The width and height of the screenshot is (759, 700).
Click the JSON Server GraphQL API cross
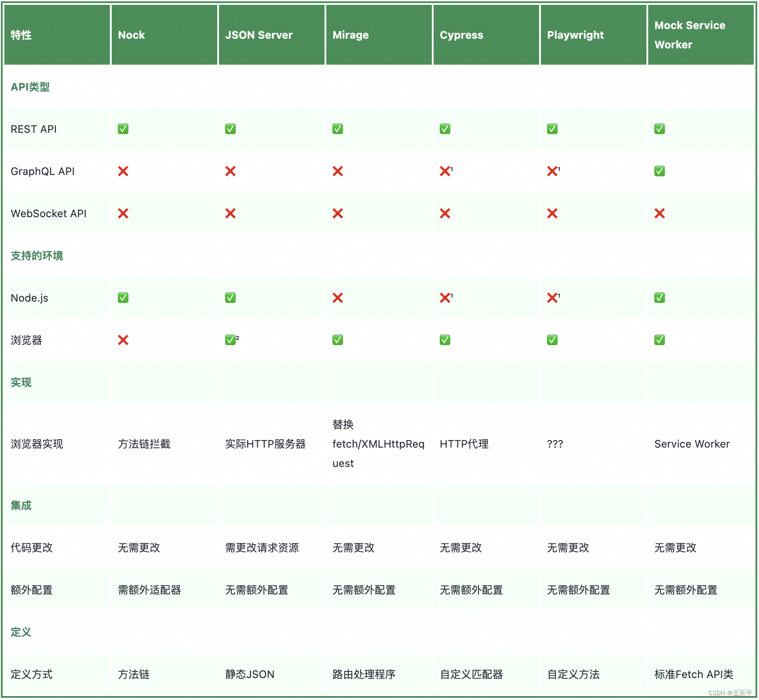(230, 171)
